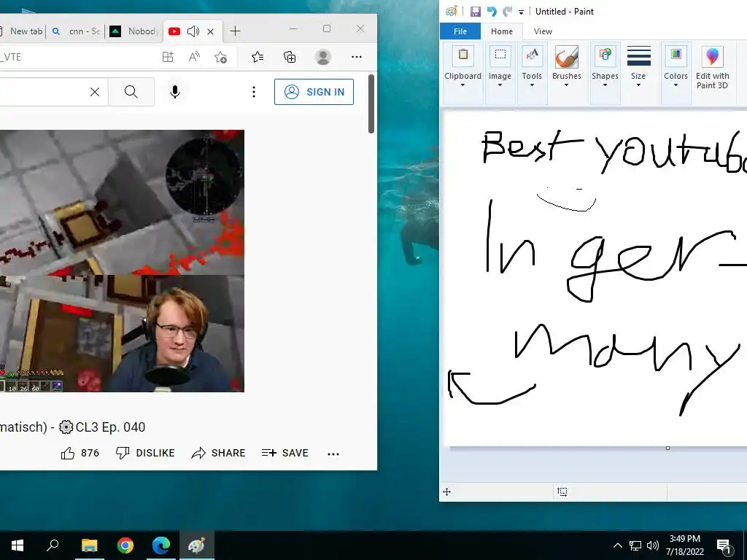Click the Clipboard paste icon in Paint
Viewport: 747px width, 560px height.
(462, 55)
